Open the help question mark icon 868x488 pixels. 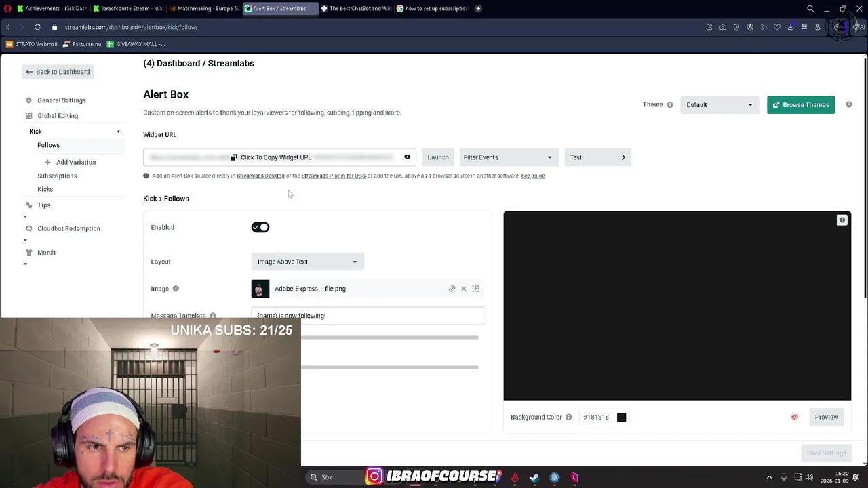pos(848,105)
